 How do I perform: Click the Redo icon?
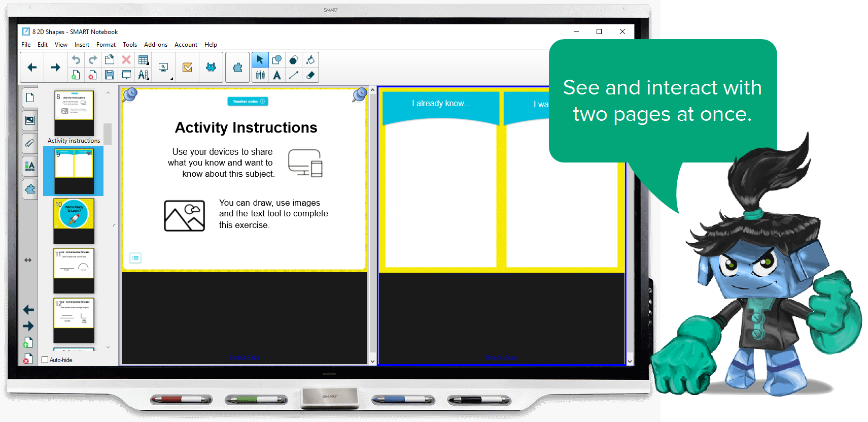pos(92,60)
